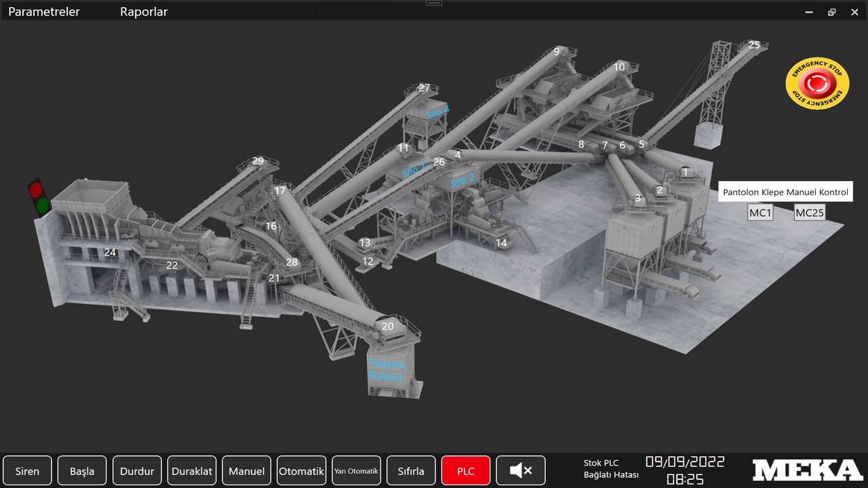This screenshot has width=868, height=488.
Task: Select conveyor number 25 on the plant
Action: tap(754, 45)
